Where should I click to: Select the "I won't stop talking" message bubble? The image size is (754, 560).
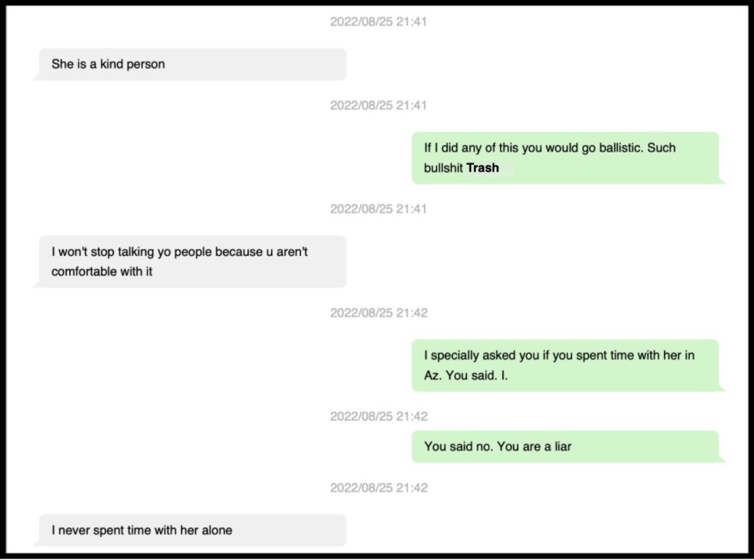(191, 261)
